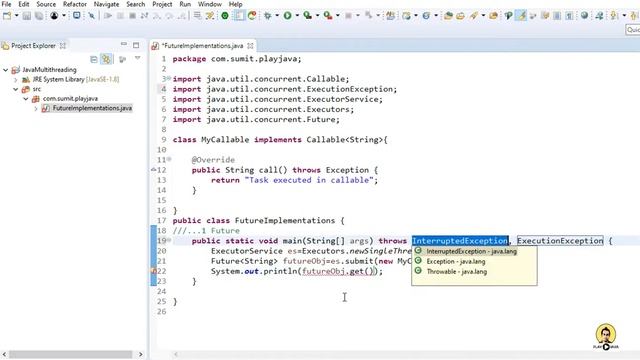Open the Edit menu
Image resolution: width=640 pixels, height=360 pixels.
[23, 4]
